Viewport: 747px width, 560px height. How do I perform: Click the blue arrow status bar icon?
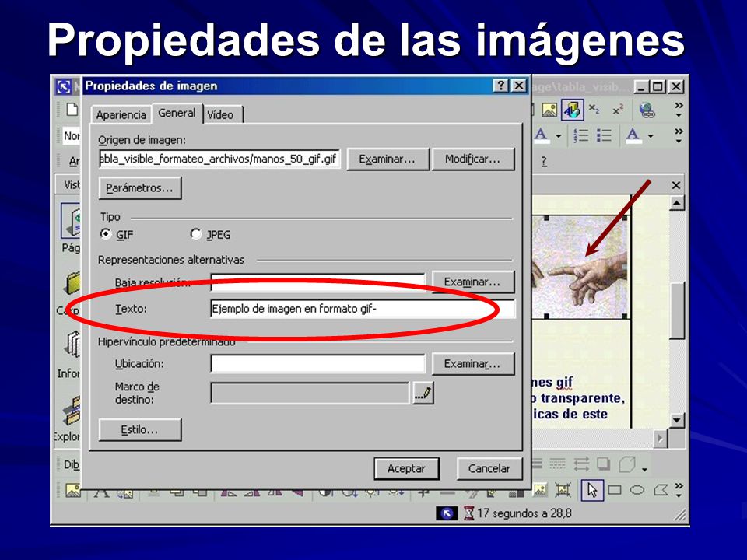[x=447, y=513]
